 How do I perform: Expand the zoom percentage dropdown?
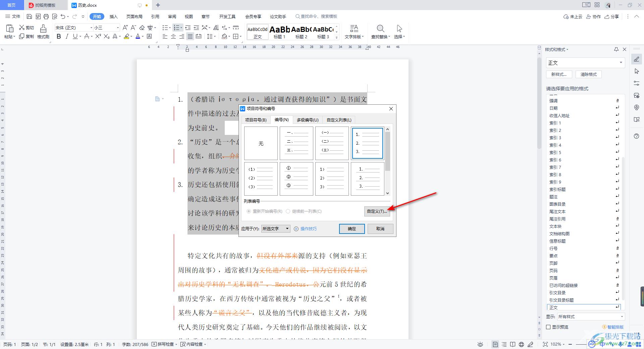pos(563,344)
